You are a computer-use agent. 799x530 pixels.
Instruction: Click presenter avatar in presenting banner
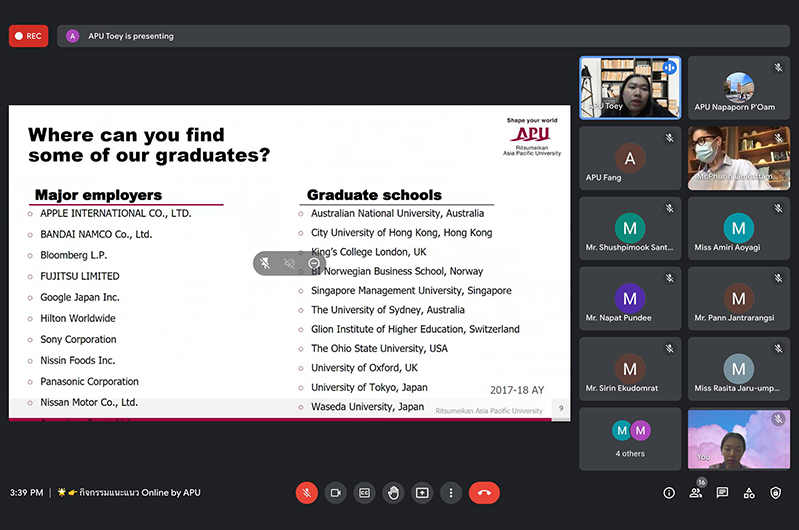point(72,36)
